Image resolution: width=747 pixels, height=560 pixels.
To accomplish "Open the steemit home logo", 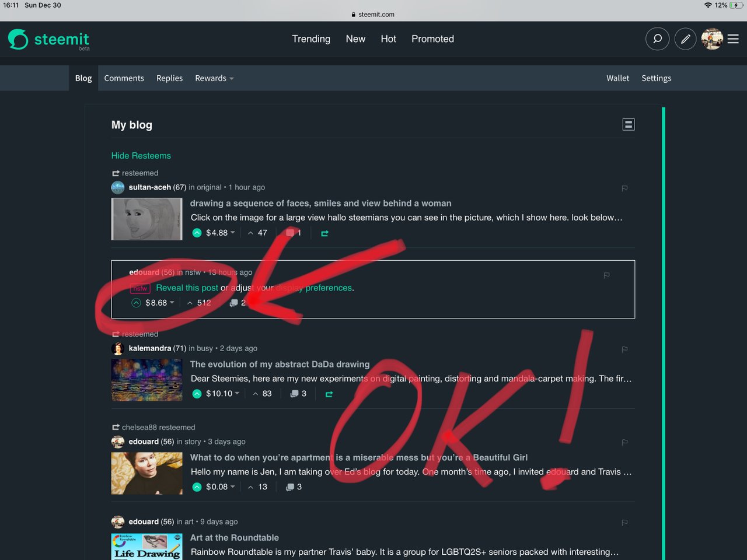I will click(48, 39).
